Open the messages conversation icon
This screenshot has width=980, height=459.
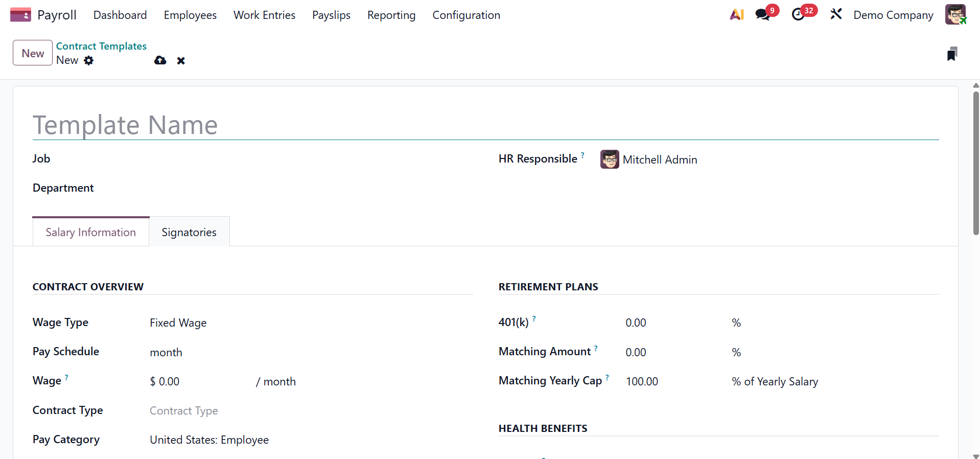pyautogui.click(x=762, y=15)
